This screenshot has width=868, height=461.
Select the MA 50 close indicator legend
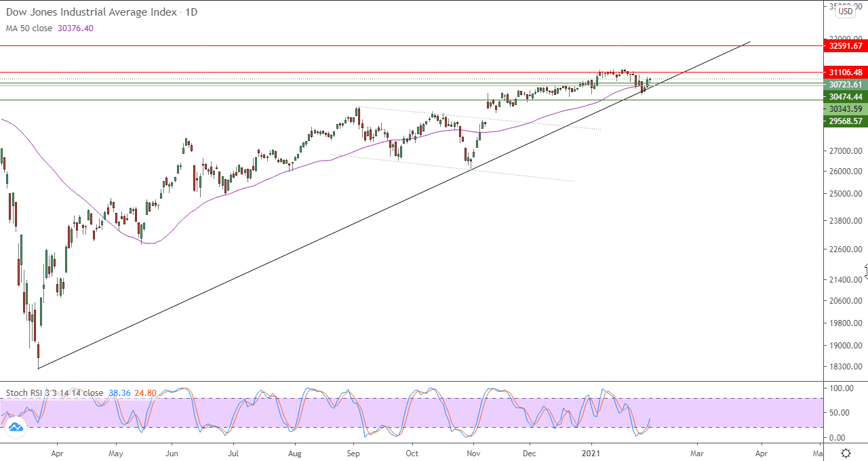coord(29,28)
